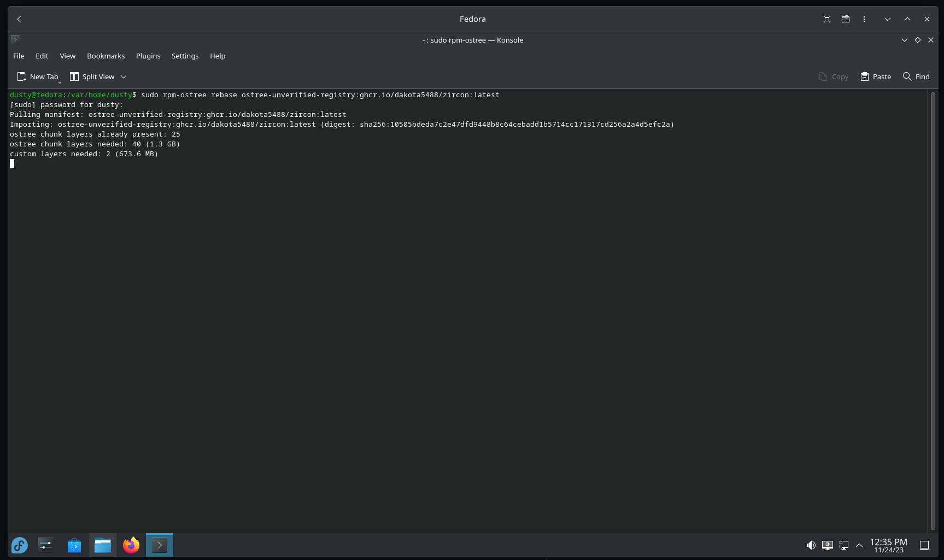
Task: Click the Paste toolbar button
Action: point(876,76)
